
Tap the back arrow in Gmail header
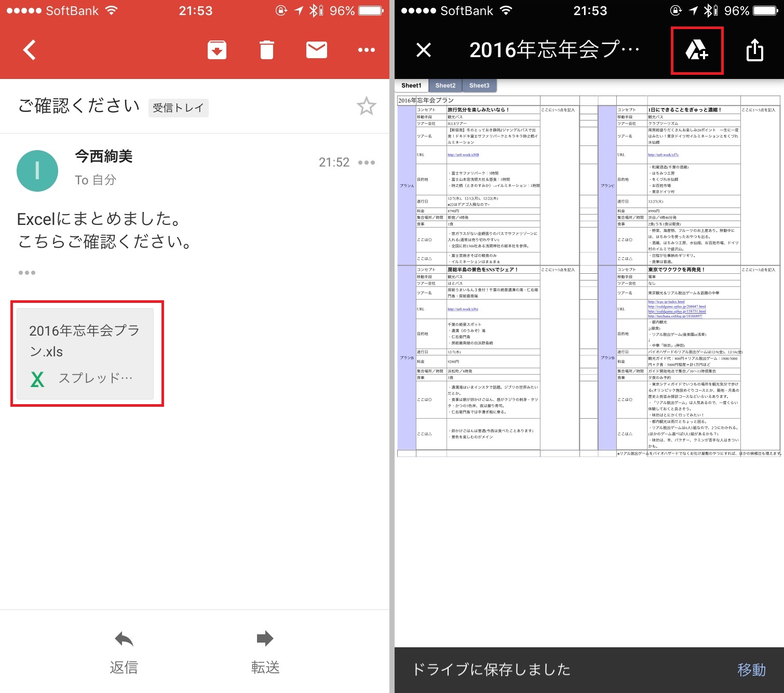[30, 50]
